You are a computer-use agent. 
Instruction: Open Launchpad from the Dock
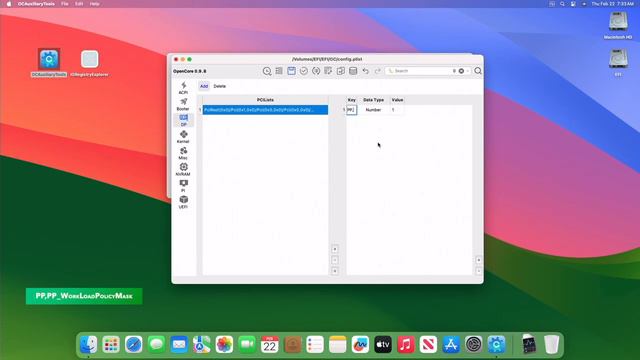(111, 345)
